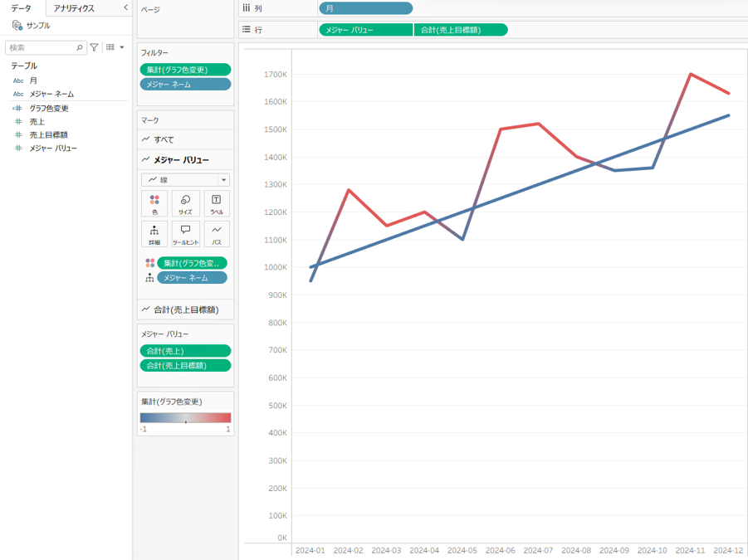Click the 集計(グラフ色変更) color gradient legend
This screenshot has width=748, height=560.
(x=185, y=418)
